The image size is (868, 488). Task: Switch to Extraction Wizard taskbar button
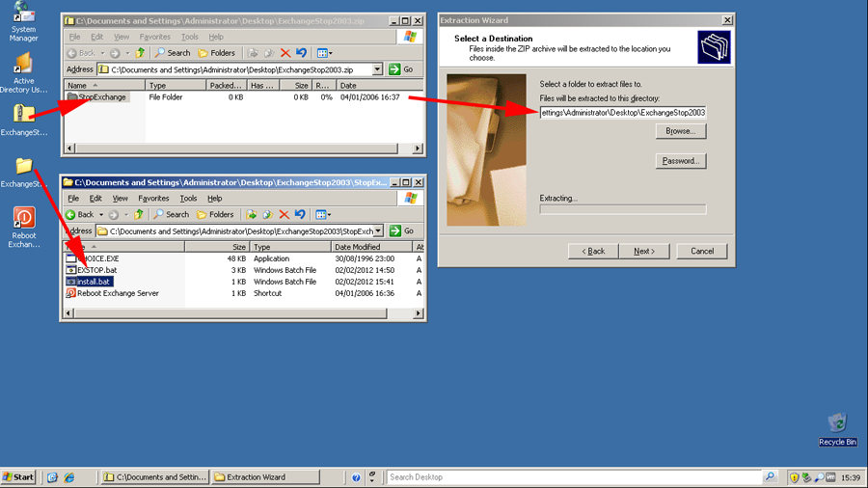[x=266, y=477]
